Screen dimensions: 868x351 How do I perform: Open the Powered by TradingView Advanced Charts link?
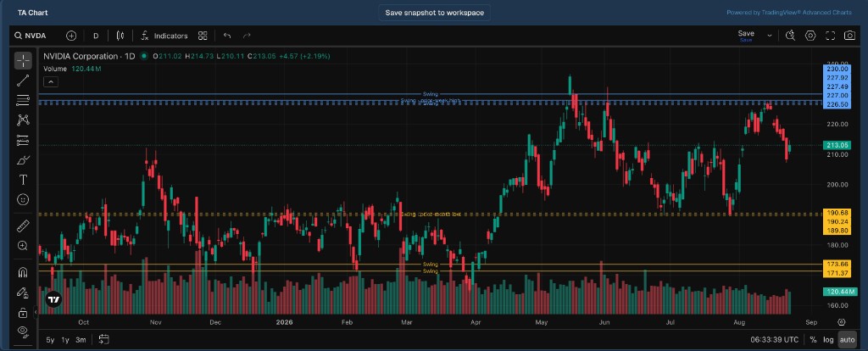(789, 13)
